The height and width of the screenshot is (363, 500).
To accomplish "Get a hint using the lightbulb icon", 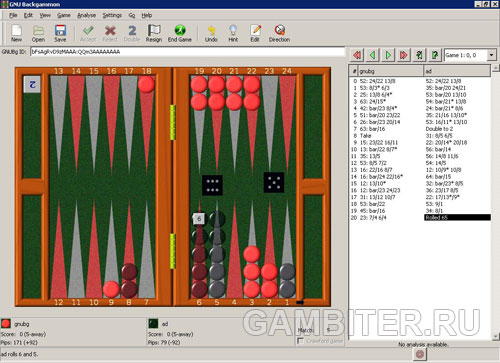I will 233,33.
